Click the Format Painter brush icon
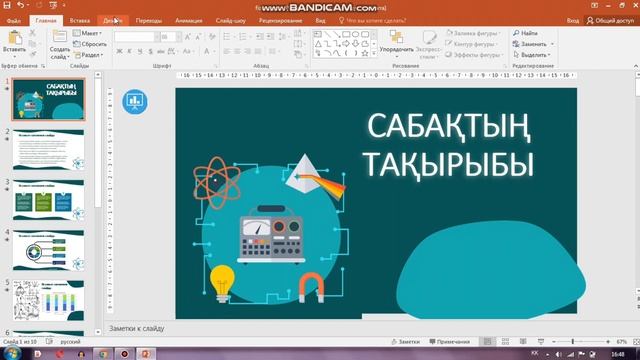The image size is (640, 360). (x=33, y=54)
